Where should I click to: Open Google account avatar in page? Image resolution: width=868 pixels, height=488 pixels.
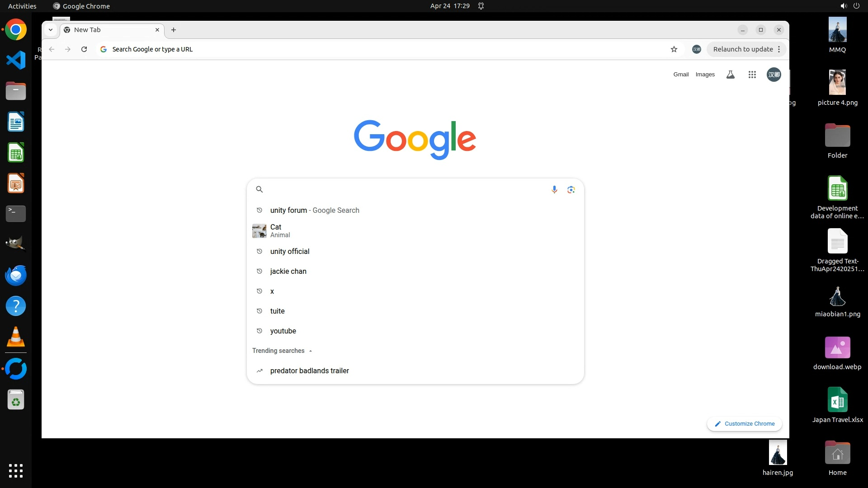pos(774,75)
